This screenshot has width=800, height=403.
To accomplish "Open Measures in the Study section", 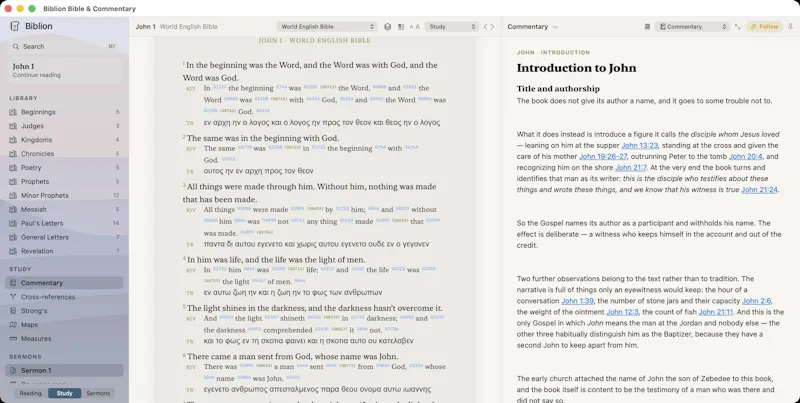I will [64, 339].
